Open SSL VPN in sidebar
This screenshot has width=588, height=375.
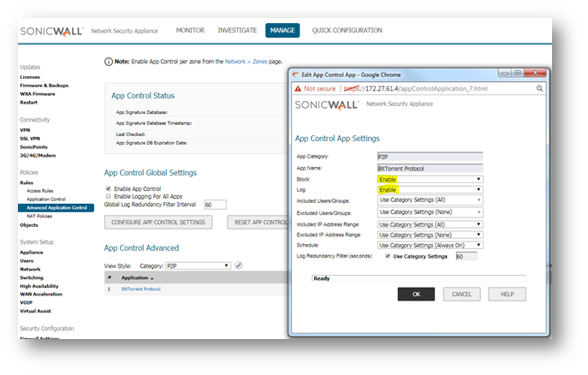30,139
